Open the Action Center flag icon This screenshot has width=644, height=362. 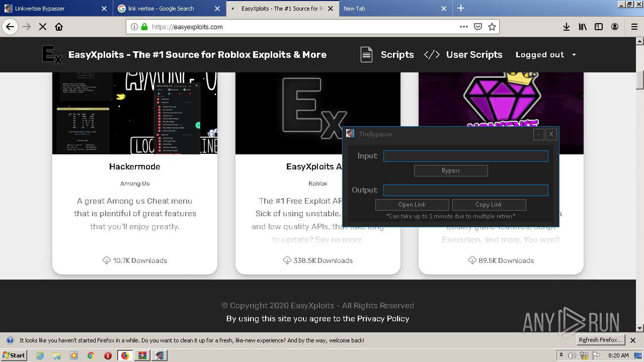[x=596, y=355]
